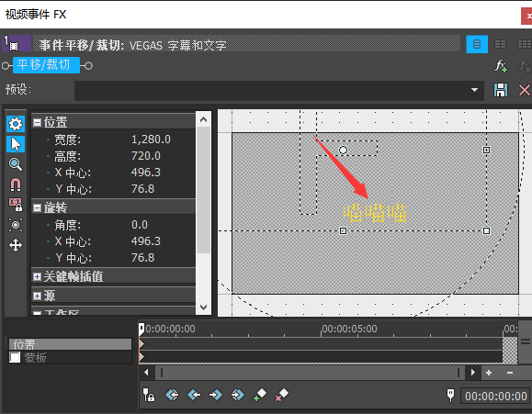
Task: Toggle the lock aspect ratio icon
Action: 16,205
